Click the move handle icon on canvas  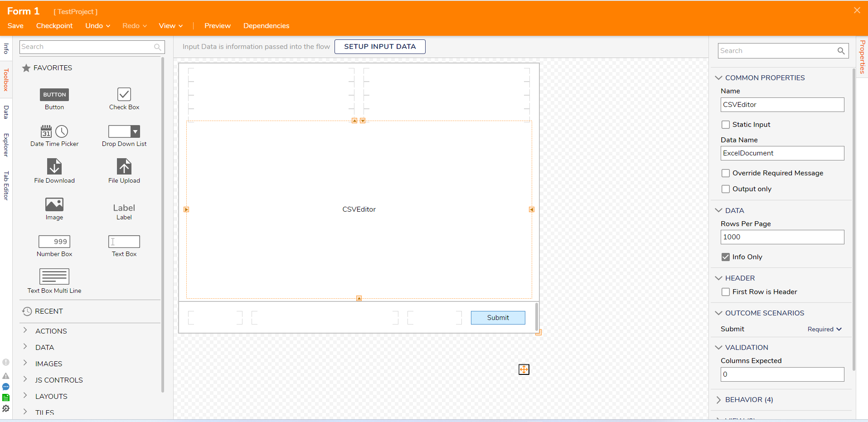point(524,369)
